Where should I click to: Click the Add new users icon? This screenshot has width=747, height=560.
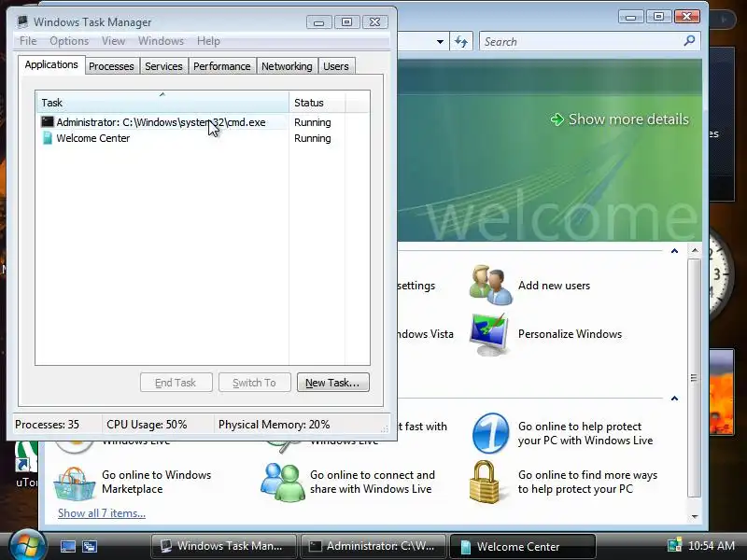pos(491,285)
